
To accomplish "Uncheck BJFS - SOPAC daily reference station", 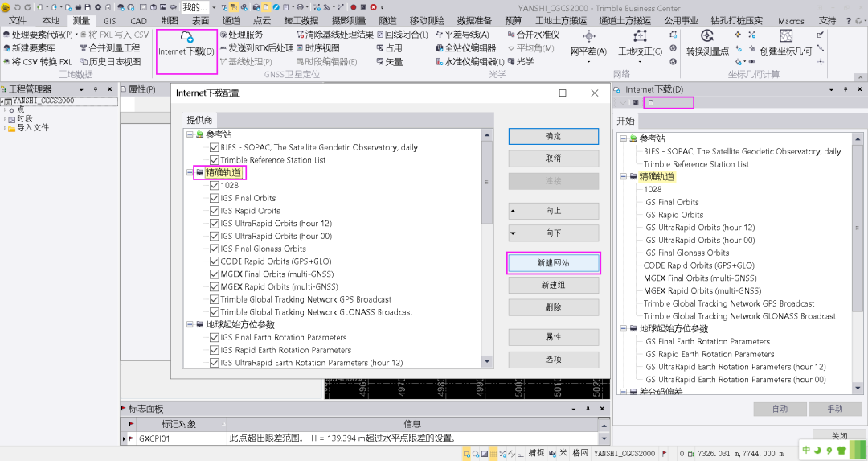I will click(215, 147).
